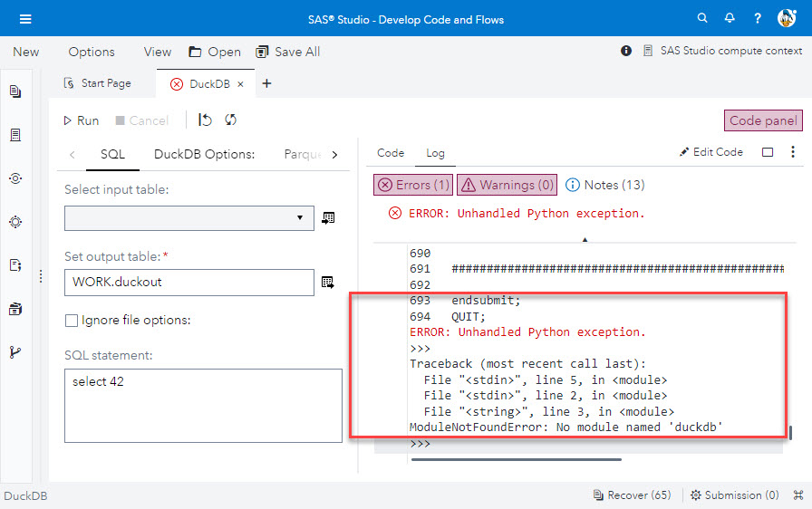Toggle Ignore file options checkbox
The height and width of the screenshot is (509, 812).
point(72,321)
